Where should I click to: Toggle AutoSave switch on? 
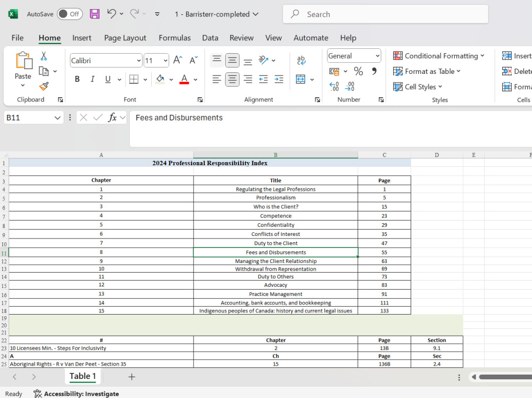pyautogui.click(x=70, y=14)
